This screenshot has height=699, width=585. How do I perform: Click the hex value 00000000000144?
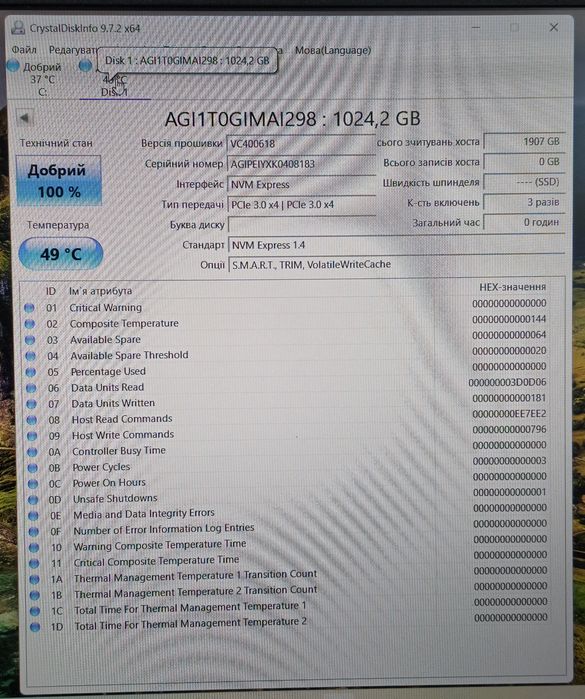pos(509,319)
